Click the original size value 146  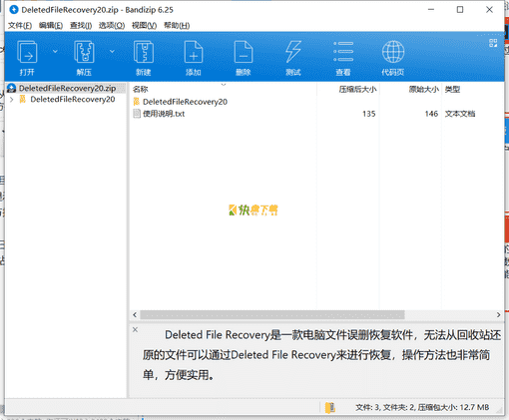tap(431, 114)
